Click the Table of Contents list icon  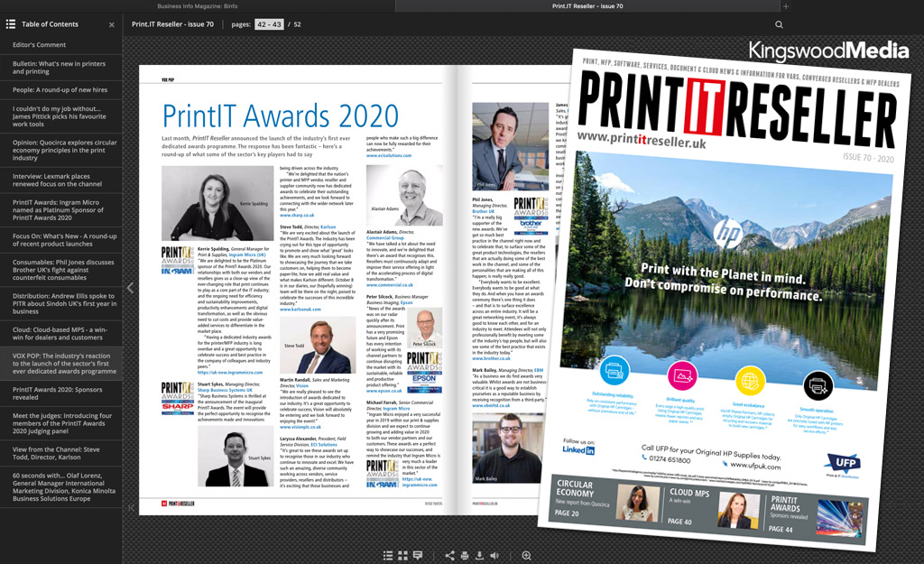[x=11, y=24]
